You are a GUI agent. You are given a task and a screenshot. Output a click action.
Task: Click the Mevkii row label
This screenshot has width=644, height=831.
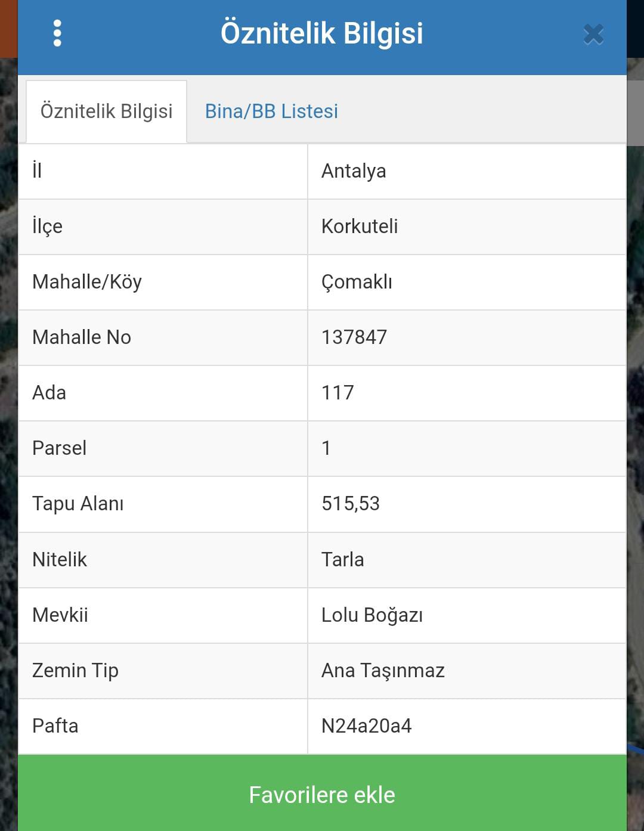coord(60,615)
